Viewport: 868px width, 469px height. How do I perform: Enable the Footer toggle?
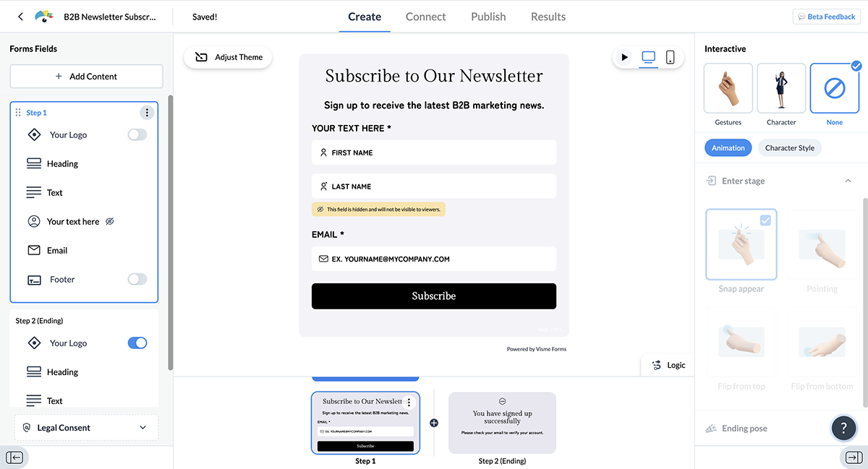tap(137, 279)
